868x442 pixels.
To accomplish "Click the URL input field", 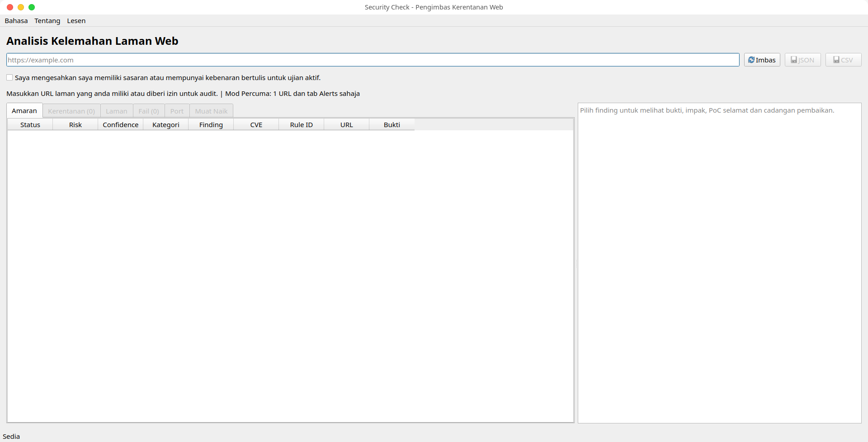I will point(373,60).
